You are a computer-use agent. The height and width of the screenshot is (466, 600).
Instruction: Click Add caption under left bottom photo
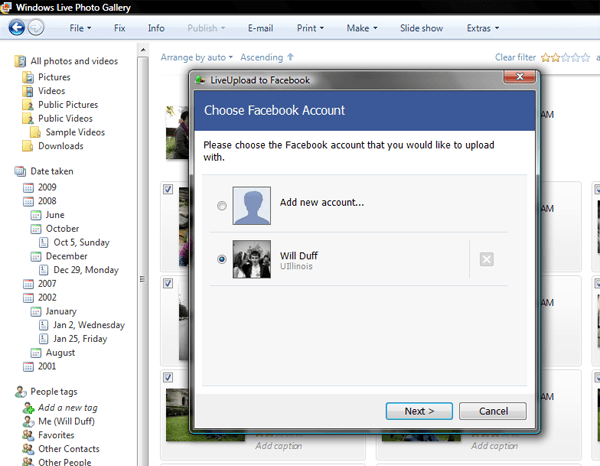(x=279, y=446)
